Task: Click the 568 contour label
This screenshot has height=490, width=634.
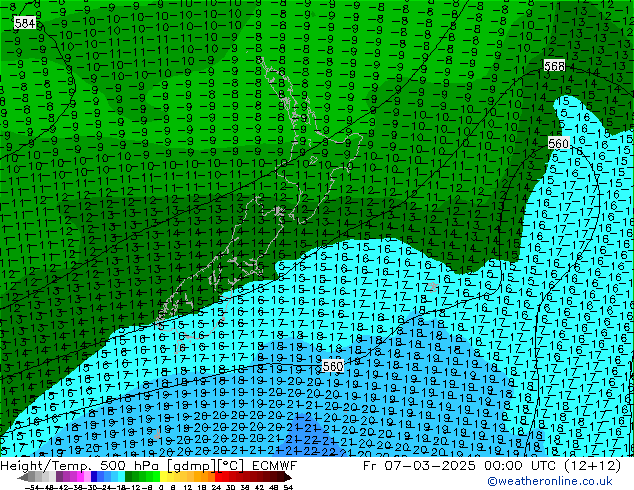Action: coord(554,66)
